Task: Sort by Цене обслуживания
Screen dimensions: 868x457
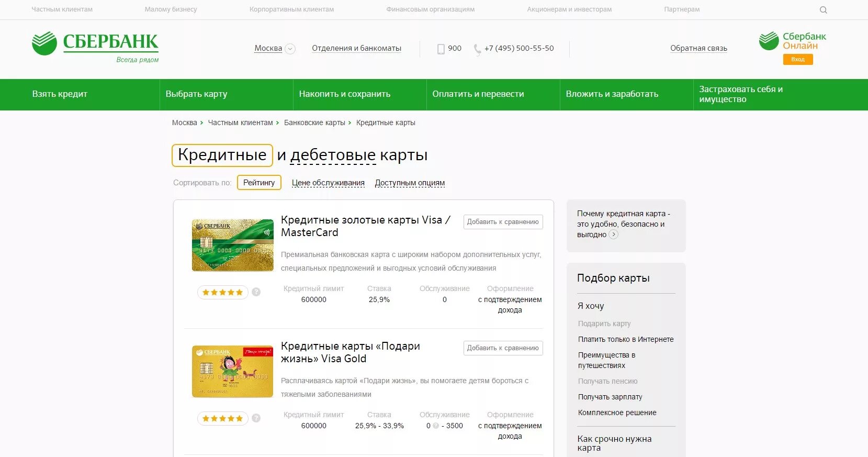Action: [x=328, y=183]
